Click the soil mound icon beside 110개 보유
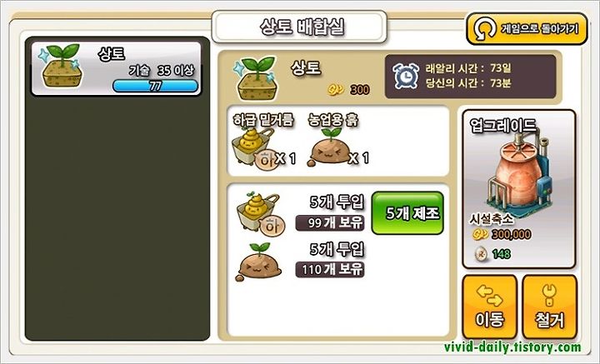Image resolution: width=600 pixels, height=364 pixels. click(x=260, y=262)
